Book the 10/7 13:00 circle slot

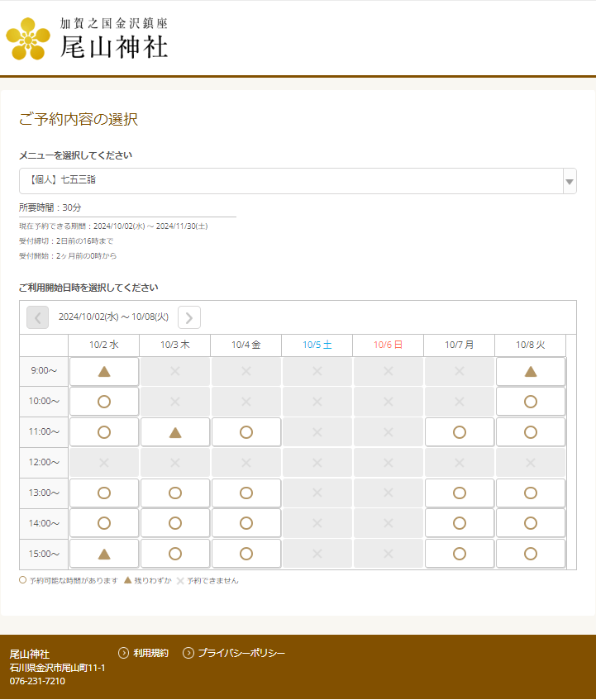[460, 493]
